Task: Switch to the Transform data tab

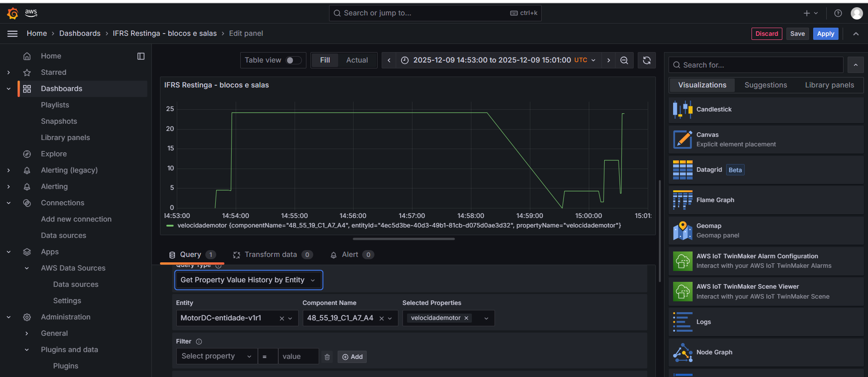Action: pos(271,255)
